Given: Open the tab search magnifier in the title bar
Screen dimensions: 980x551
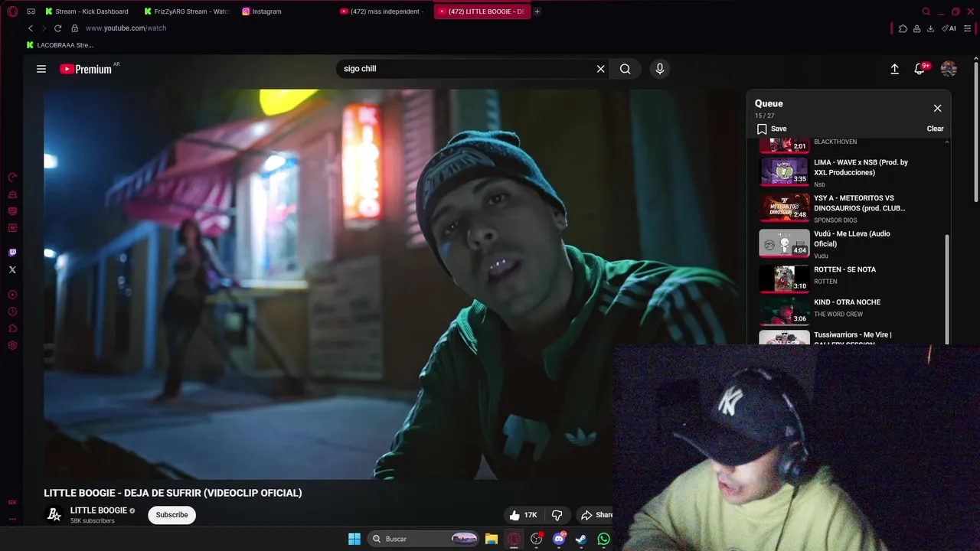Looking at the screenshot, I should click(926, 11).
